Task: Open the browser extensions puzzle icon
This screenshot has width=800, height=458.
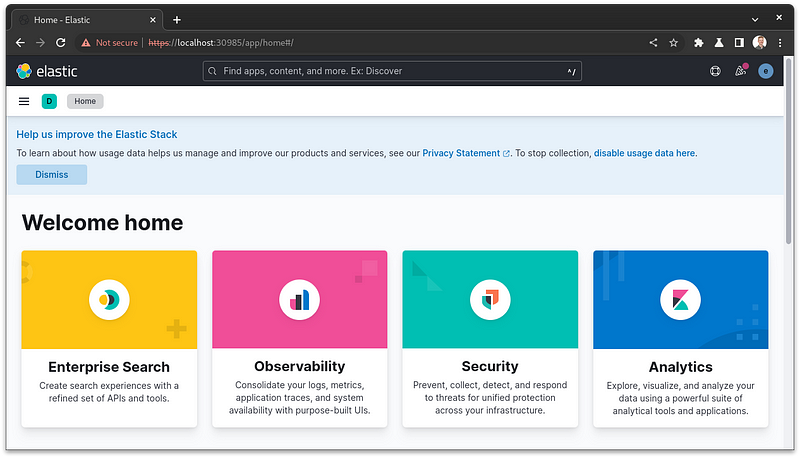Action: point(698,43)
